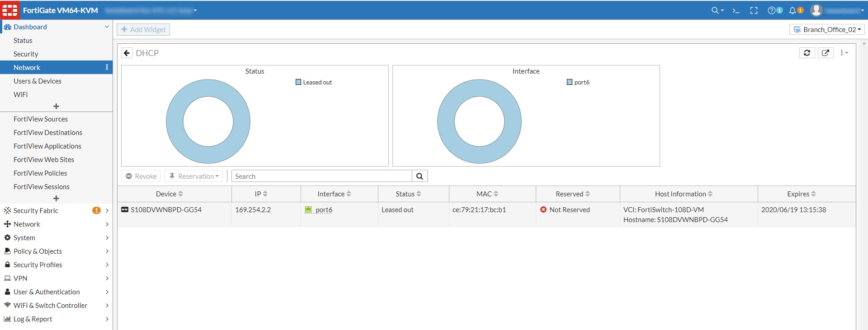The width and height of the screenshot is (868, 330).
Task: Click the Fortinet logo icon
Action: 10,10
